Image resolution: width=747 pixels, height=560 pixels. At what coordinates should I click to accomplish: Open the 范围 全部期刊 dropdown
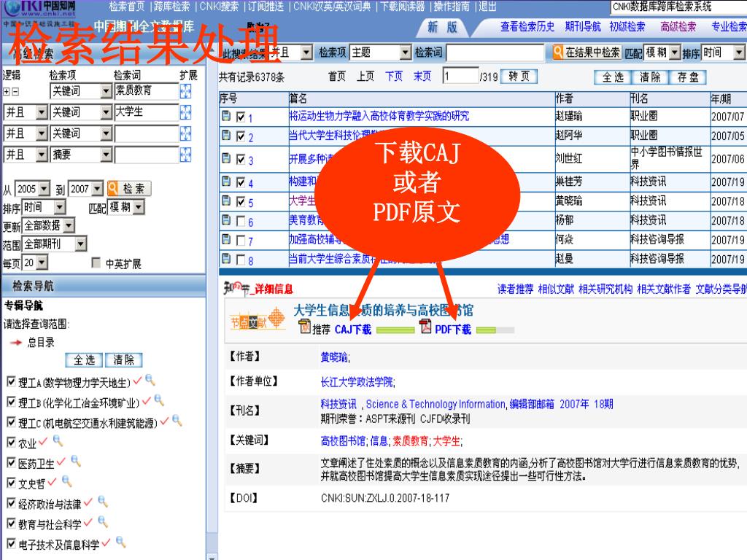click(x=81, y=244)
